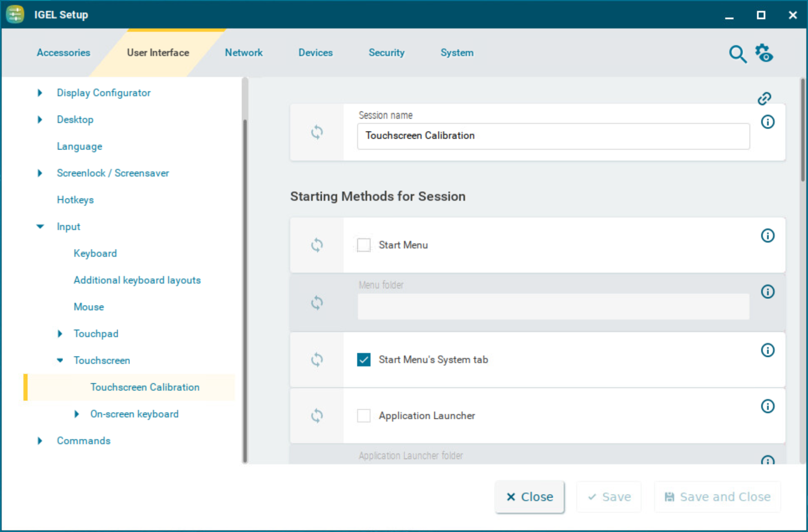Click the Close button at the bottom
The image size is (808, 532).
click(529, 497)
